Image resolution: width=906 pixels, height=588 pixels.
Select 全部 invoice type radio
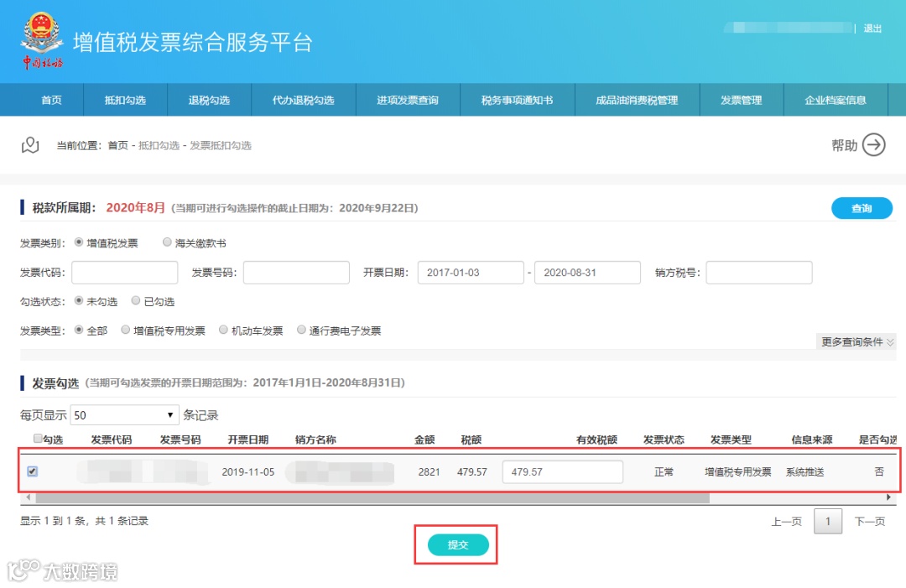(x=79, y=330)
